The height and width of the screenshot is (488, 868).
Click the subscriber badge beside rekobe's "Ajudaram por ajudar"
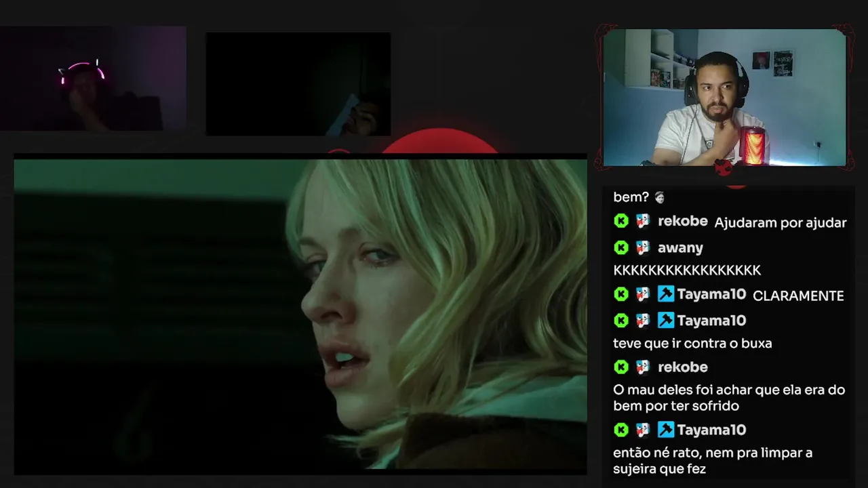coord(643,221)
